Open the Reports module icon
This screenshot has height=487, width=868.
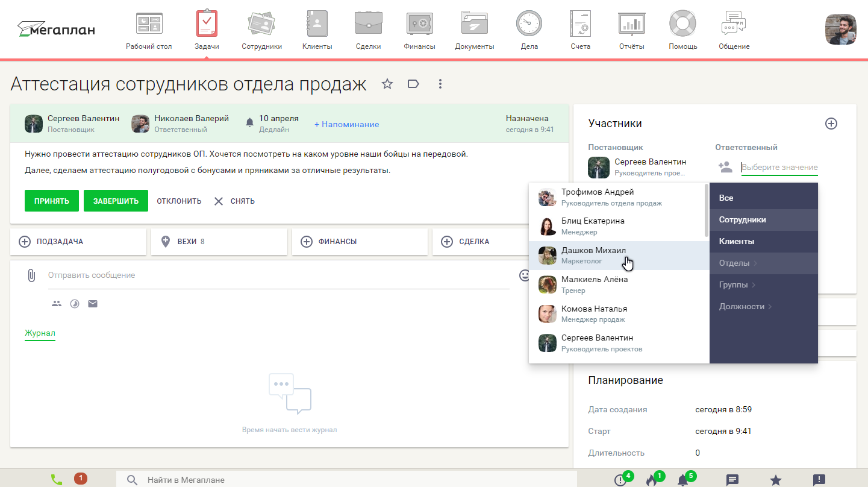click(x=632, y=30)
